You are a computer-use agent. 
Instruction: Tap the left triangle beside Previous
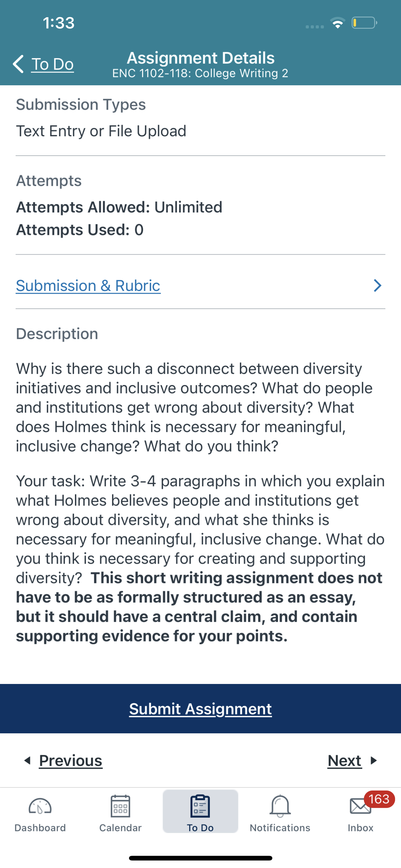pyautogui.click(x=27, y=761)
